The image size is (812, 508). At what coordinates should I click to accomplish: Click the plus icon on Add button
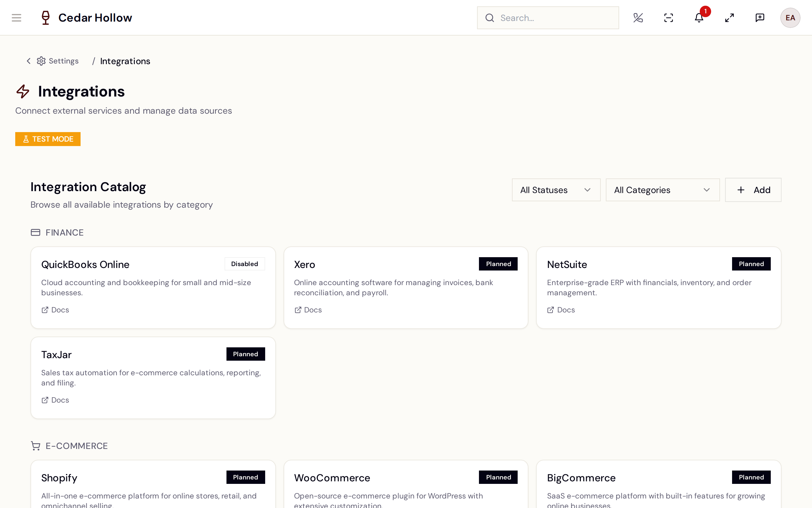pos(741,190)
